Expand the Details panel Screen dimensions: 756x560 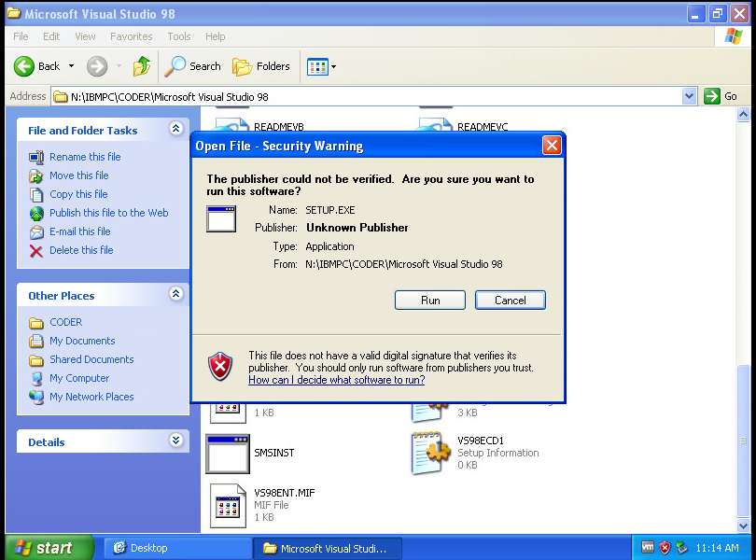176,440
